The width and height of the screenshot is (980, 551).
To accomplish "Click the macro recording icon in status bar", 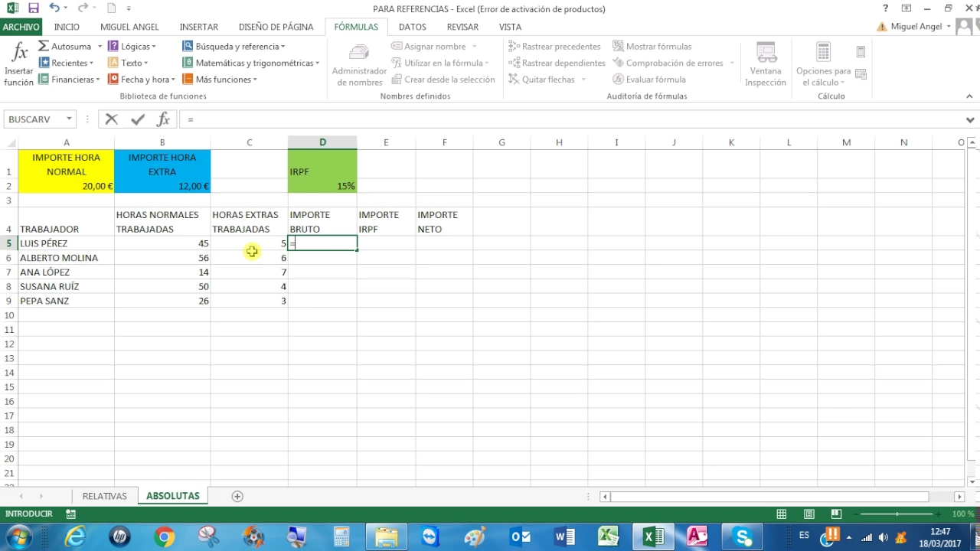I will [71, 514].
